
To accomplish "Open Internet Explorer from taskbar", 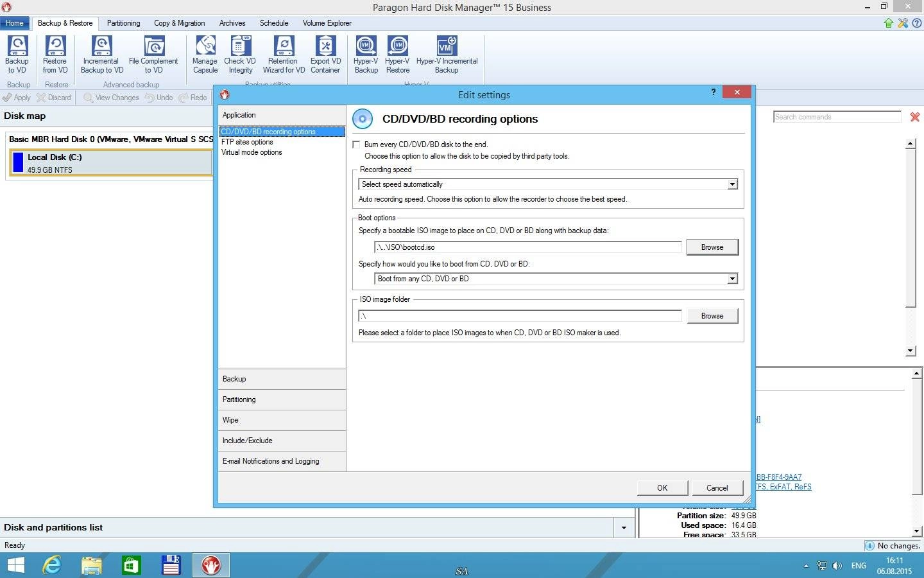I will coord(52,565).
